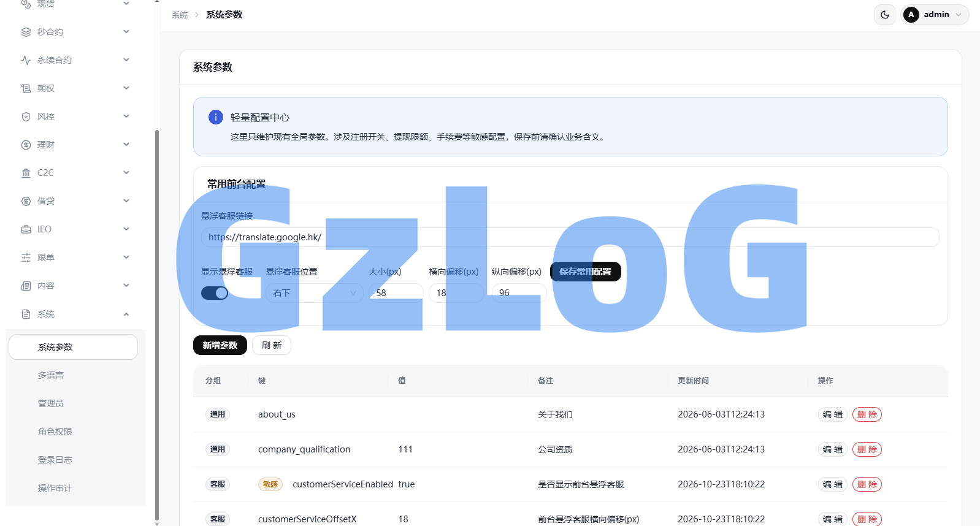Click the 永续合约 pulse icon
The image size is (980, 526).
click(x=26, y=60)
